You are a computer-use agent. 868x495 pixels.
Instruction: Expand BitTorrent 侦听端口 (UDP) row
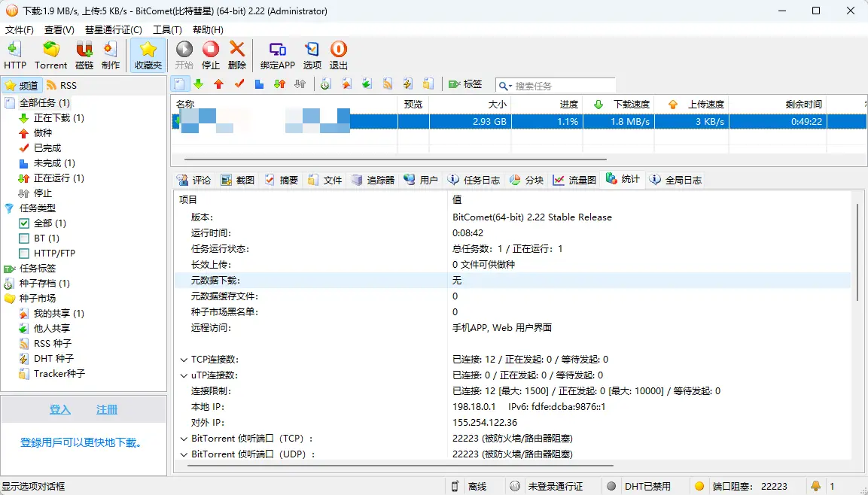[184, 454]
